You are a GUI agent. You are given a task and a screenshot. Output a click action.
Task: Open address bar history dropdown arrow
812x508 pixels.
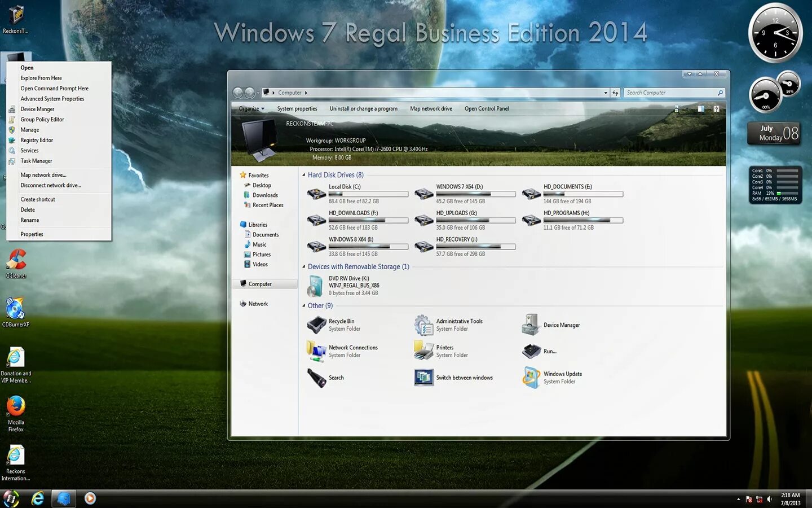click(606, 93)
